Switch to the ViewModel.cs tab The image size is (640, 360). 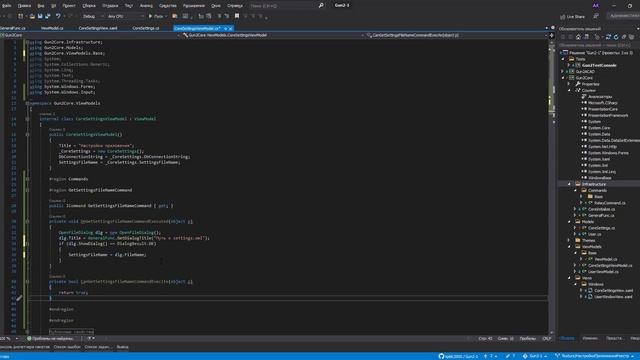52,29
